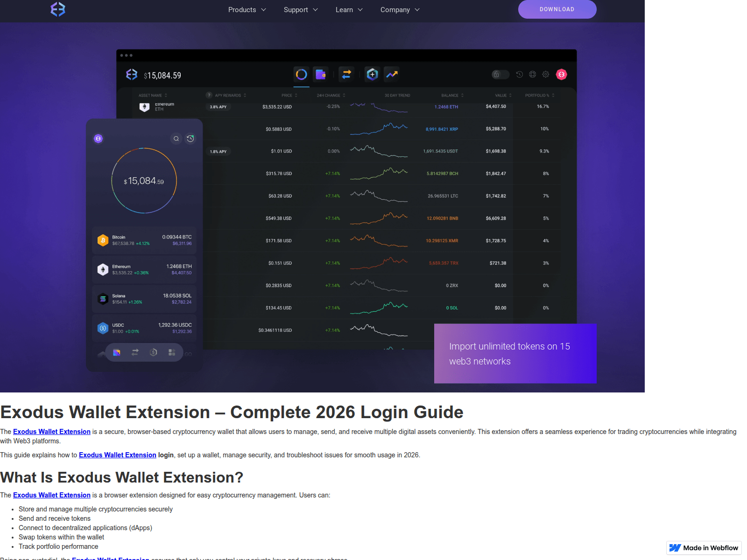The image size is (747, 560).
Task: Open the Bitcoin row showing 0.09344 BTC
Action: [144, 240]
